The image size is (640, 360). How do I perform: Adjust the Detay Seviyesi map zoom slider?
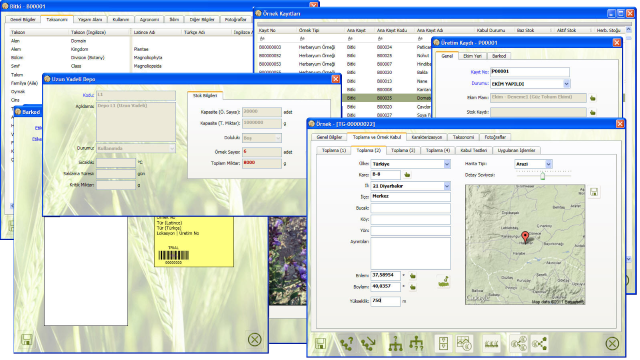coord(542,176)
